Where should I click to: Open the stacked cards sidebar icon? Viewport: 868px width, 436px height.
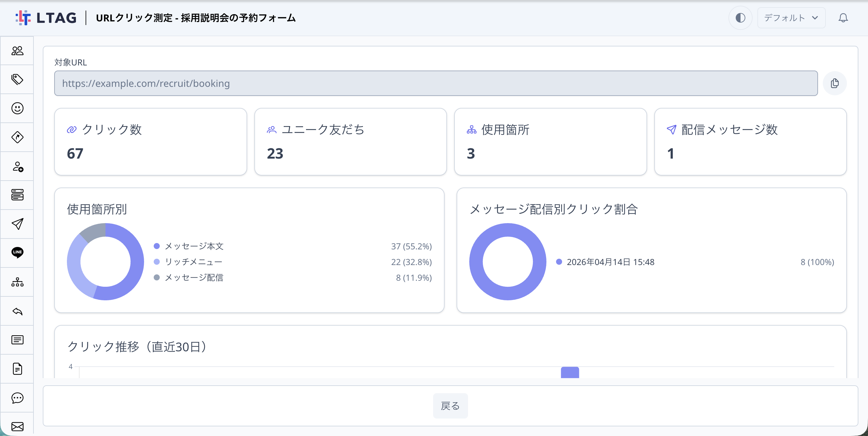pyautogui.click(x=17, y=195)
